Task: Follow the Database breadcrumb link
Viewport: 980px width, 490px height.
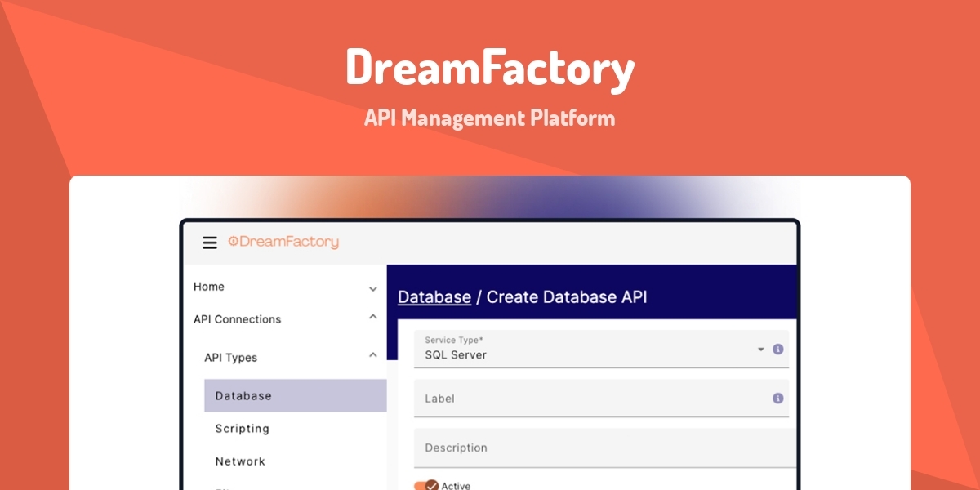Action: pos(434,296)
